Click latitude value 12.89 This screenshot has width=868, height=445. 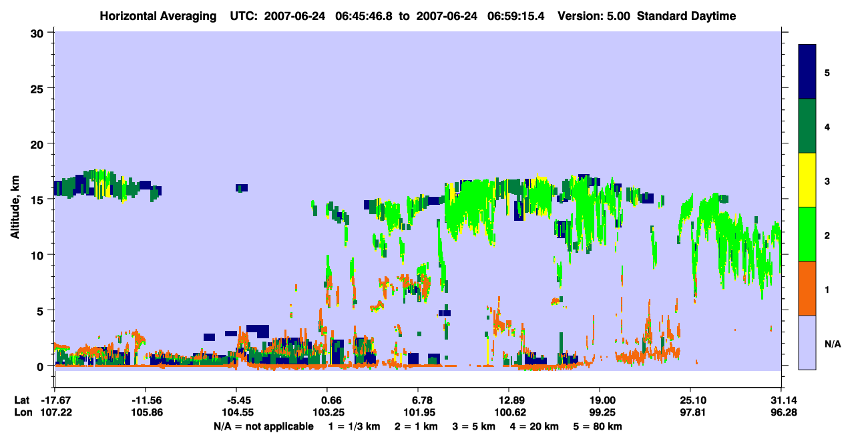pyautogui.click(x=509, y=400)
